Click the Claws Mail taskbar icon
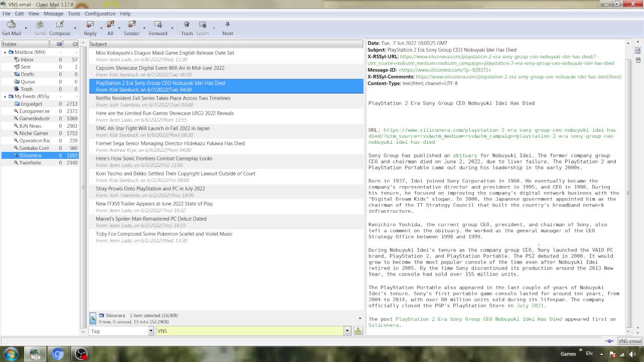Screen dimensions: 644x362 35,354
